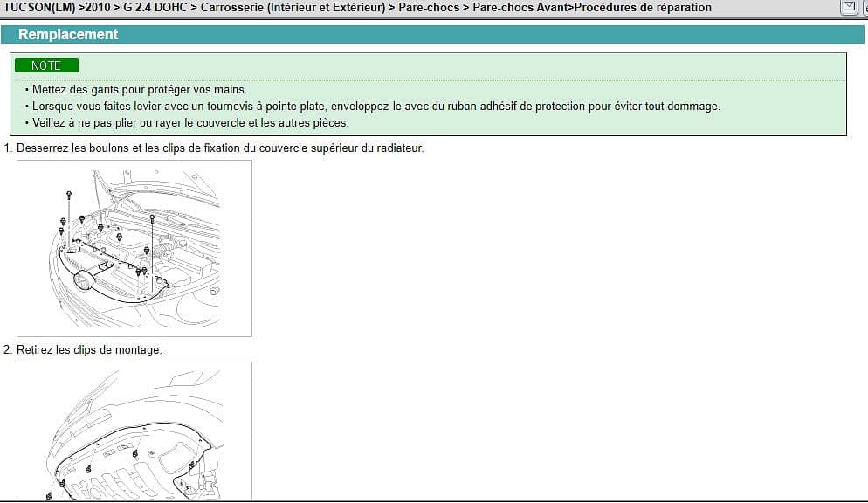This screenshot has width=868, height=503.
Task: Open the TUCSON(LM) breadcrumb
Action: 39,8
